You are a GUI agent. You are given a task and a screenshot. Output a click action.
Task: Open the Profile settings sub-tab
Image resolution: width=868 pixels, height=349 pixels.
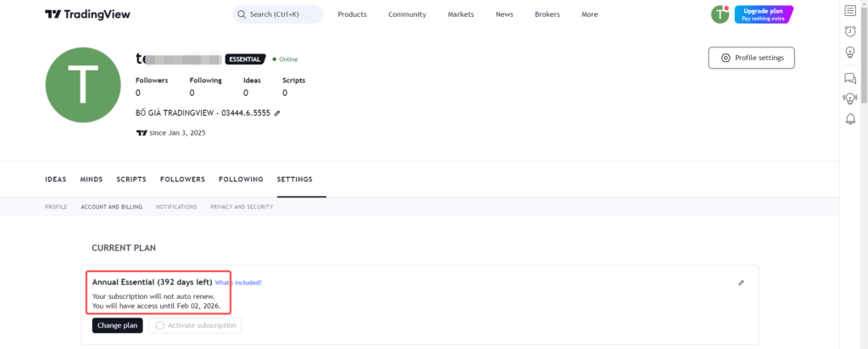[56, 207]
